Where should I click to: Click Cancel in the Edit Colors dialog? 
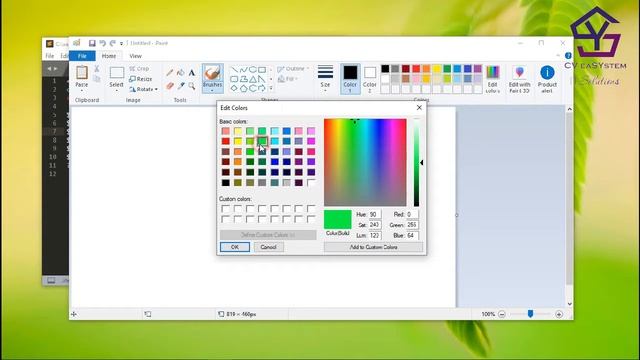(269, 247)
